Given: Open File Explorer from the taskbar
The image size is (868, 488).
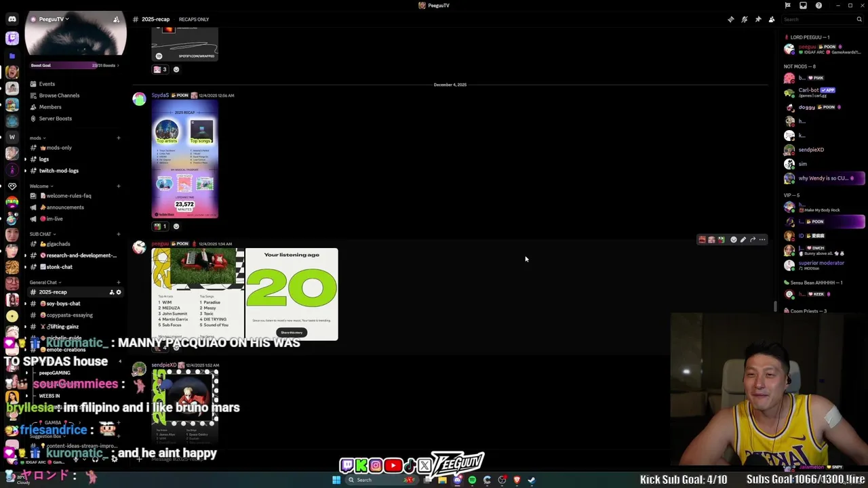Looking at the screenshot, I should (442, 480).
